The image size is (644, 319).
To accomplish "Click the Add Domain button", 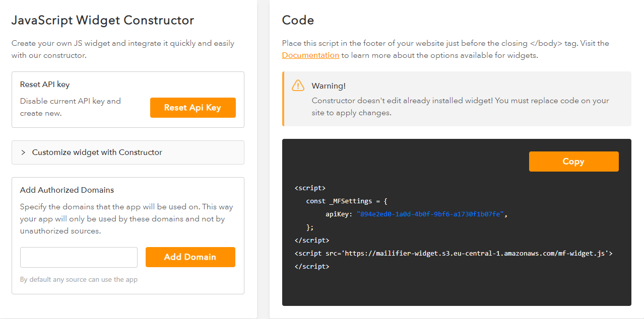I will click(x=190, y=257).
